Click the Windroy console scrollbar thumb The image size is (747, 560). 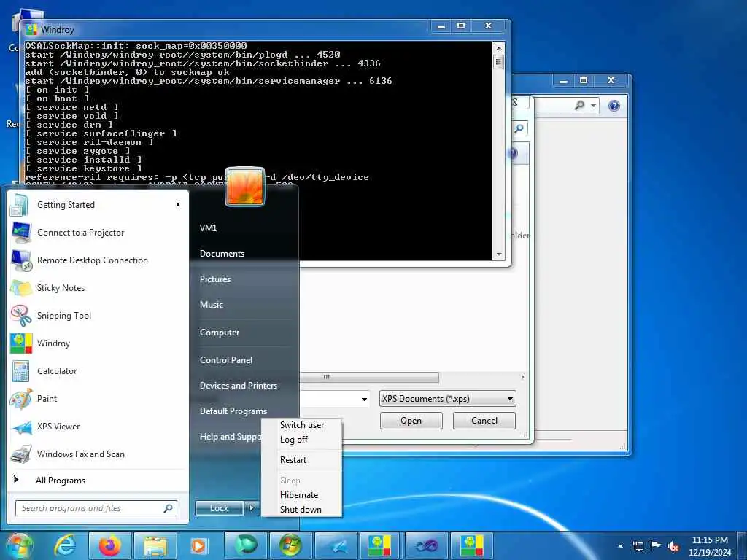tap(499, 62)
